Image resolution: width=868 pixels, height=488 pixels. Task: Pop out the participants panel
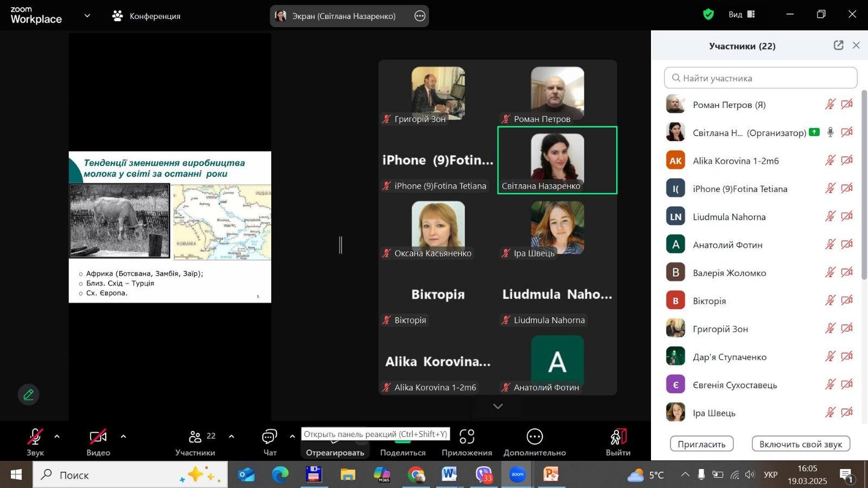pos(838,46)
